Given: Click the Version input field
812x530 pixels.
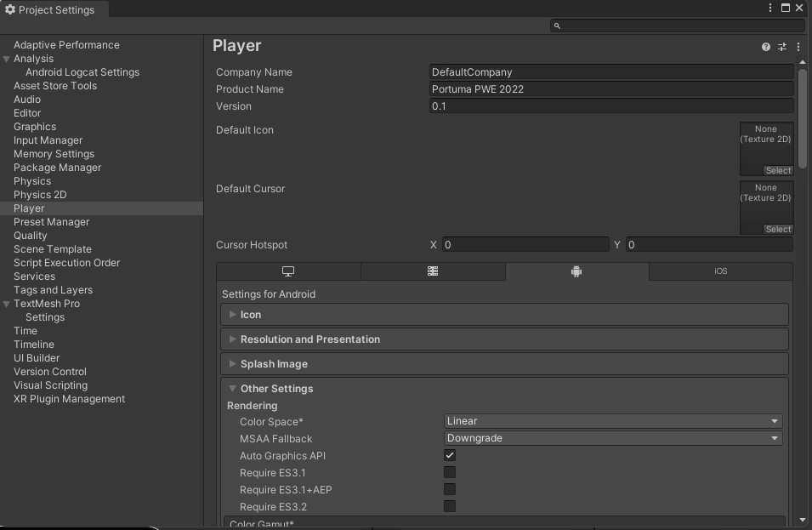Looking at the screenshot, I should 611,106.
